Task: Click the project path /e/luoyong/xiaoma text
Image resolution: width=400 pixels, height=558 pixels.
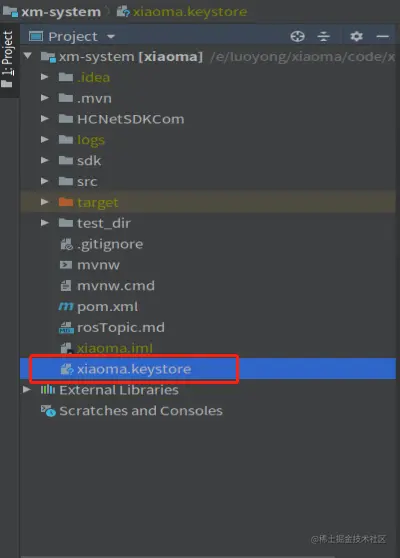Action: [303, 57]
